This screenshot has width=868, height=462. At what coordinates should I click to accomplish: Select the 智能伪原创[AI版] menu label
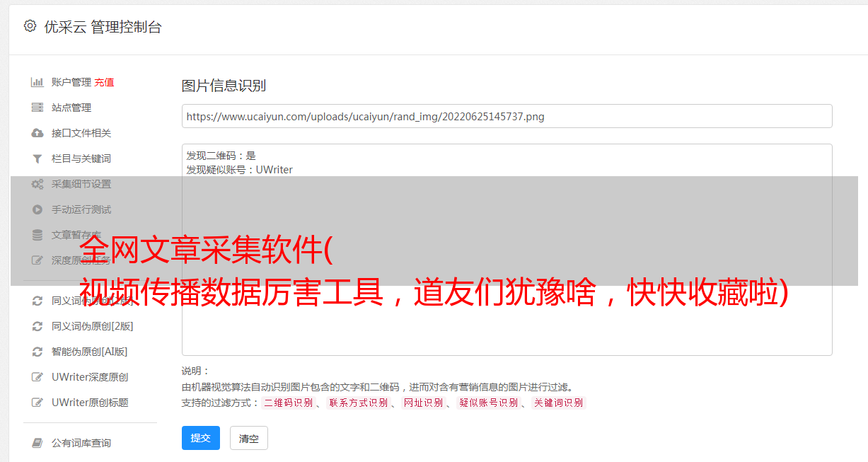90,352
